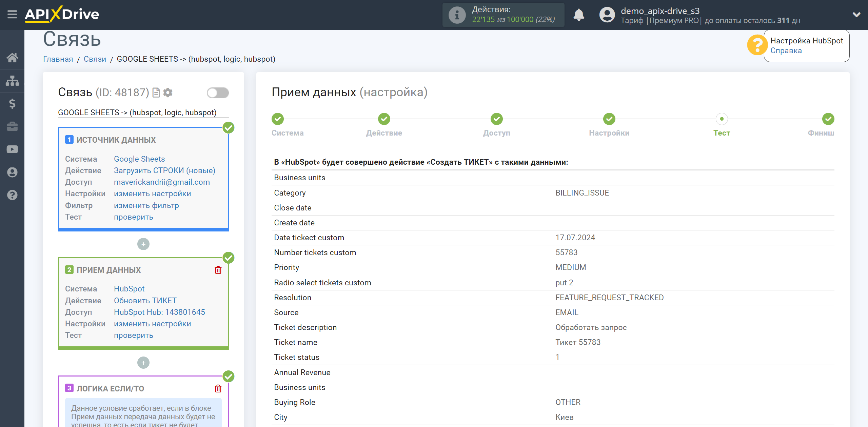Select FEATURE_REQUEST_TRACKED resolution value
The width and height of the screenshot is (868, 427).
(609, 298)
